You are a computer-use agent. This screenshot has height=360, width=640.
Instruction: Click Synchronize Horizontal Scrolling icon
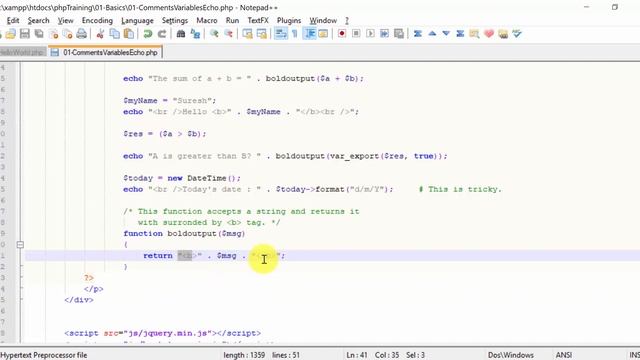(262, 34)
